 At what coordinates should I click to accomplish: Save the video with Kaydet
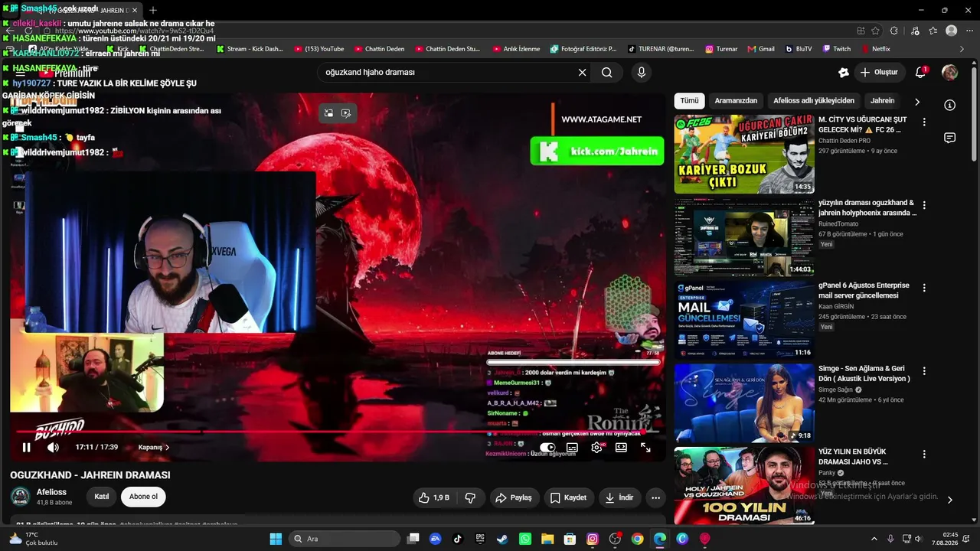(568, 497)
